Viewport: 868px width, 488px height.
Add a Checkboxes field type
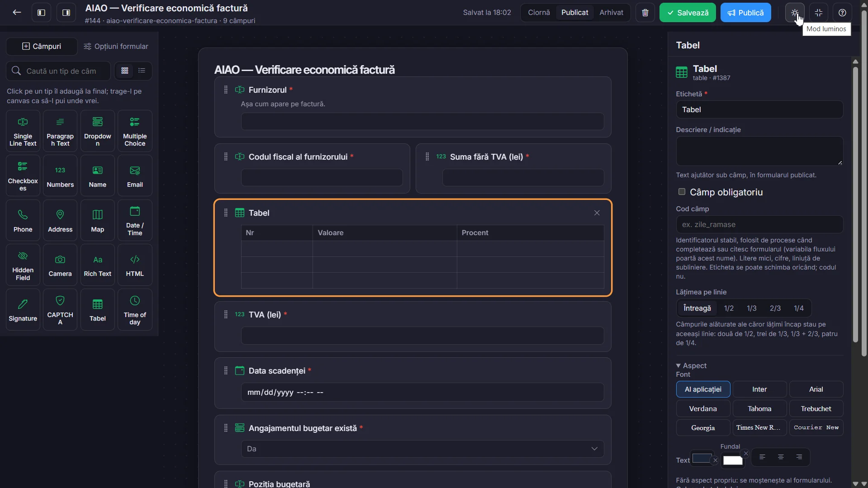pos(23,175)
